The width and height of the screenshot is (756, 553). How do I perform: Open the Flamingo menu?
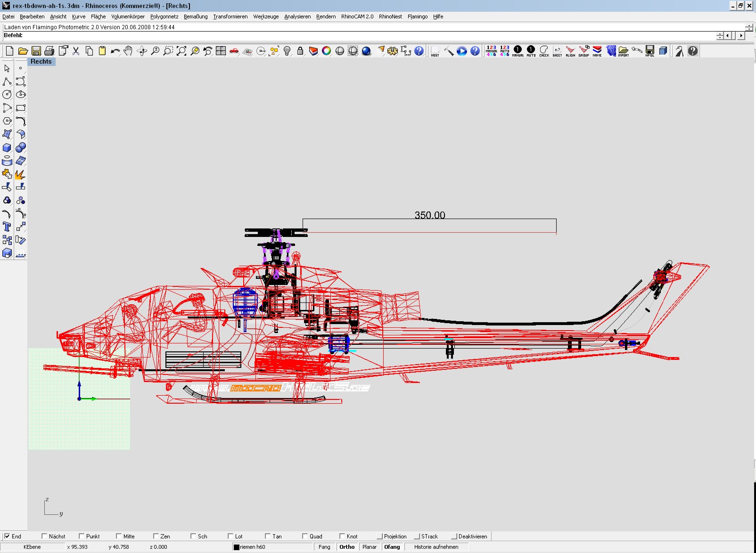click(418, 16)
